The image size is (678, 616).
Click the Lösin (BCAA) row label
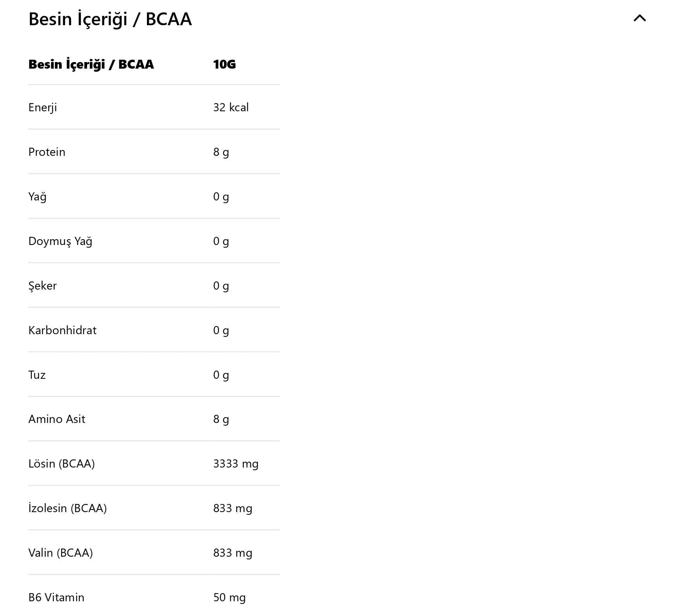tap(62, 464)
